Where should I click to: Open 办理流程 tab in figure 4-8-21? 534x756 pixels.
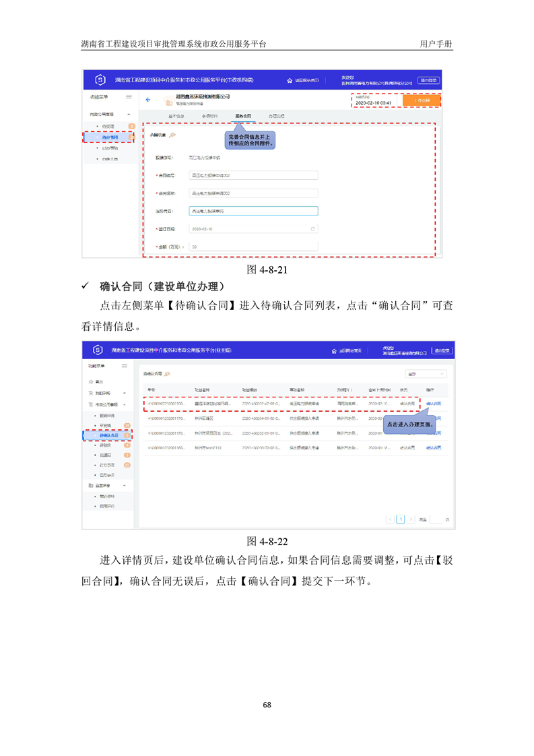pos(277,116)
